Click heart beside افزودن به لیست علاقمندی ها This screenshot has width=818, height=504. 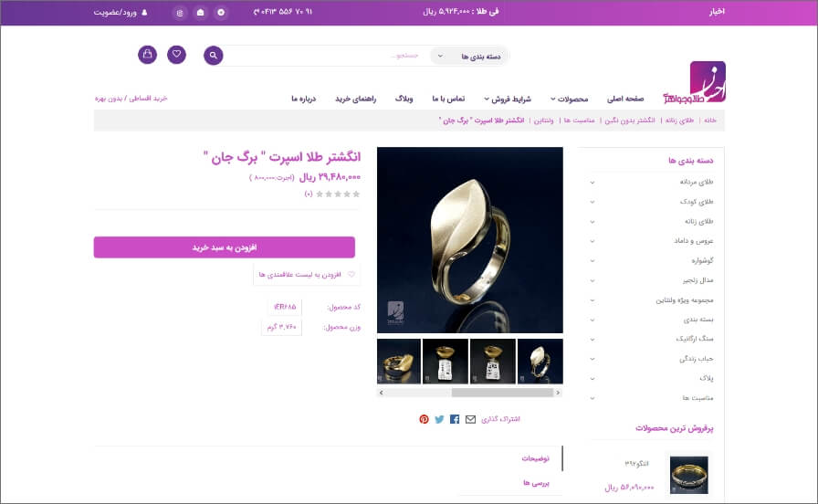[x=351, y=275]
